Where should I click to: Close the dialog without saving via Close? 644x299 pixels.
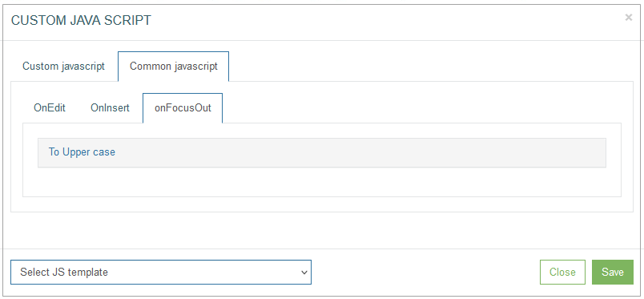coord(562,272)
